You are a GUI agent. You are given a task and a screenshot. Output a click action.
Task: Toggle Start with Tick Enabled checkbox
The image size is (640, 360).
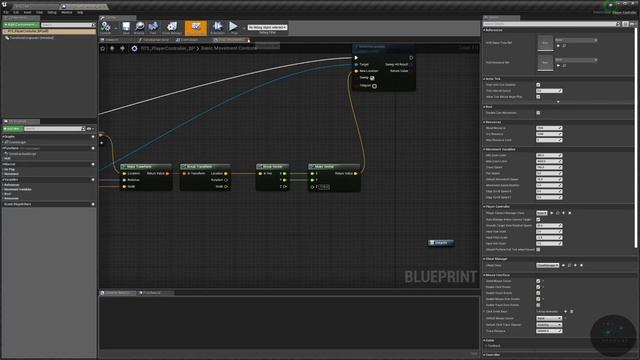point(538,85)
